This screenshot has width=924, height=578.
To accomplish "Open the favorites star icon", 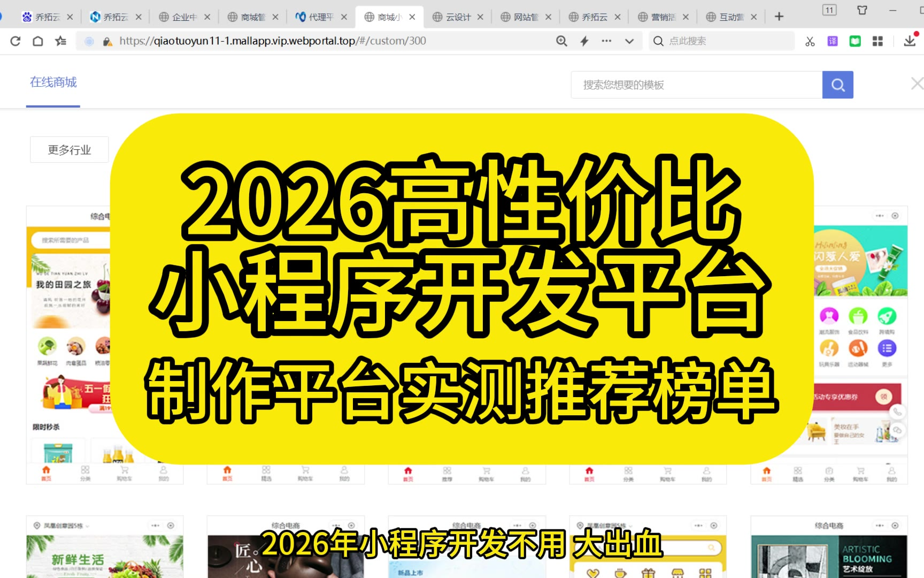I will click(61, 41).
